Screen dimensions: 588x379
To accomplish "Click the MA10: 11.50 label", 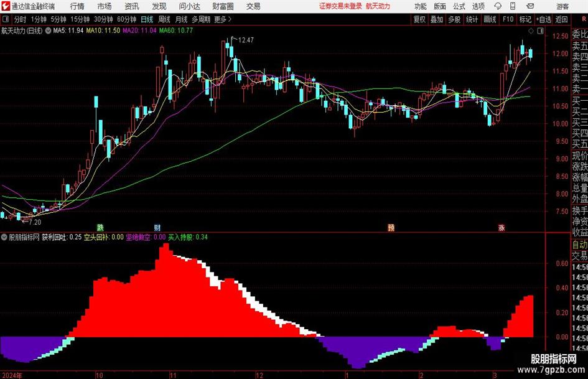I will coord(103,30).
